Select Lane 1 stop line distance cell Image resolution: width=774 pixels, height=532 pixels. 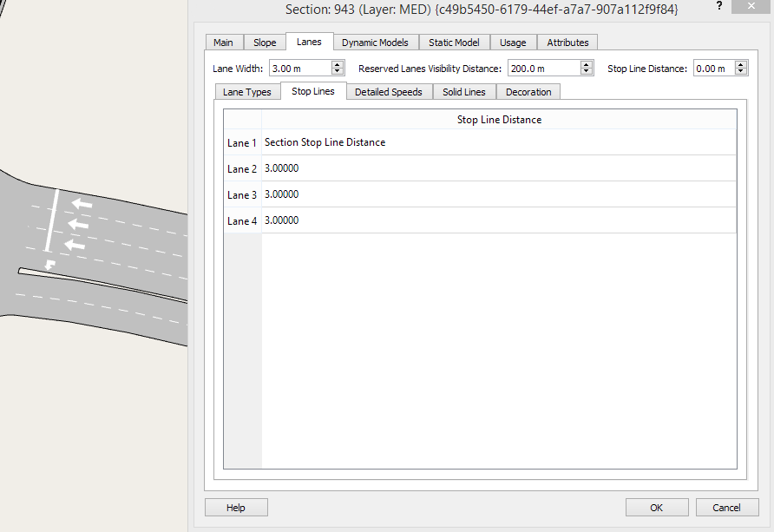point(499,142)
